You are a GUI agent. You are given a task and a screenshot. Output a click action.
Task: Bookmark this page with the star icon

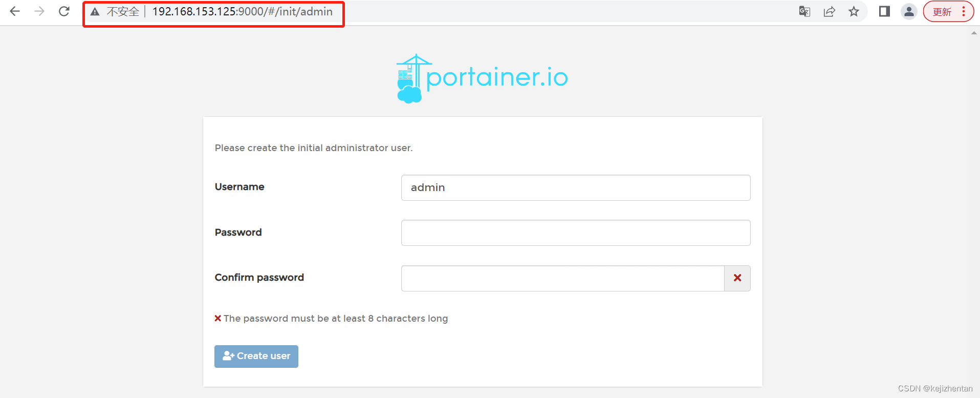[x=854, y=11]
